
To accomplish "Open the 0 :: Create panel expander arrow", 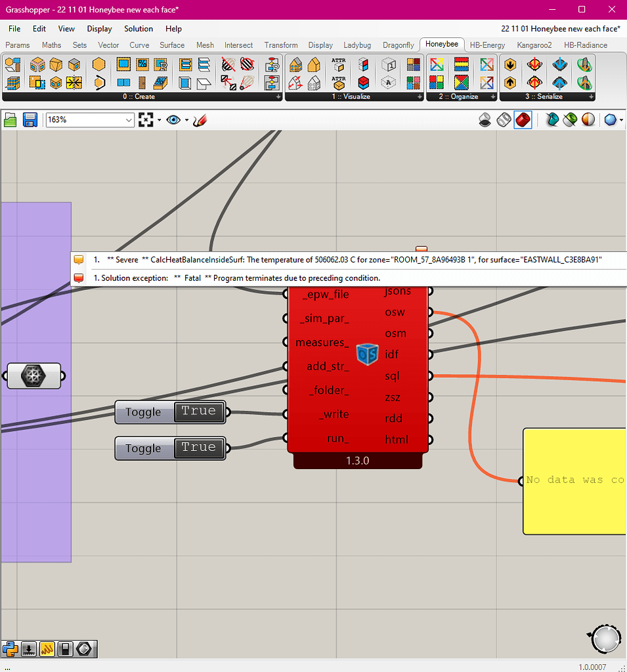I will tap(278, 96).
